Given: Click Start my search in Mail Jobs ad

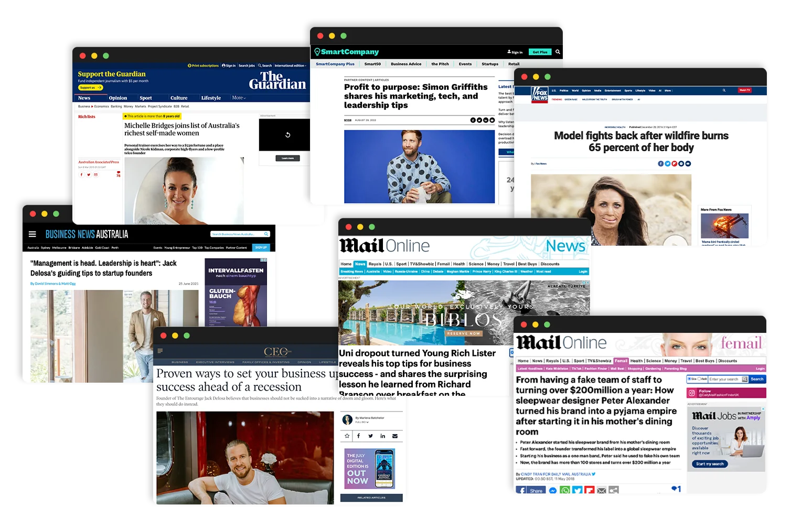Looking at the screenshot, I should (x=710, y=464).
